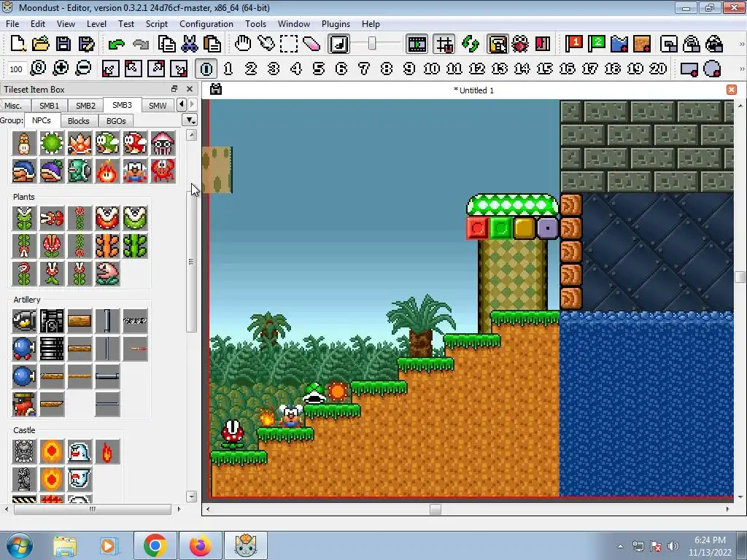Open a level file with folder icon
The height and width of the screenshot is (560, 747).
(x=41, y=44)
